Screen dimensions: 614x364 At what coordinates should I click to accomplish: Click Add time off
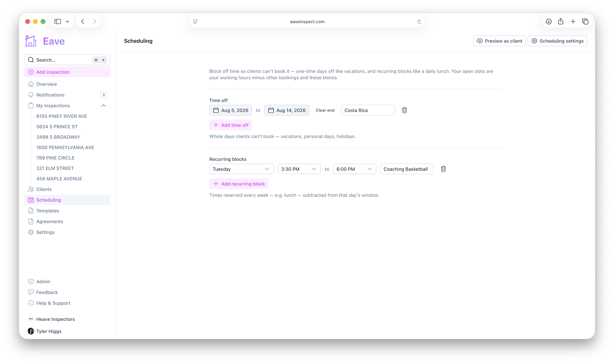230,125
